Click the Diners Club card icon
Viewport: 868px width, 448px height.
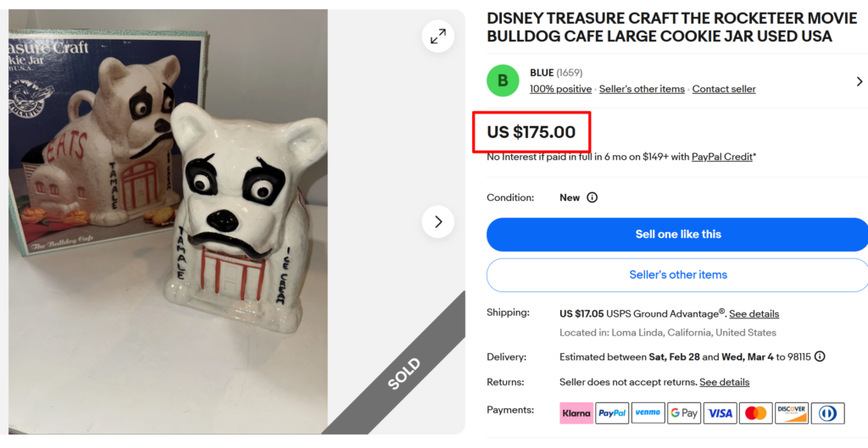click(827, 413)
